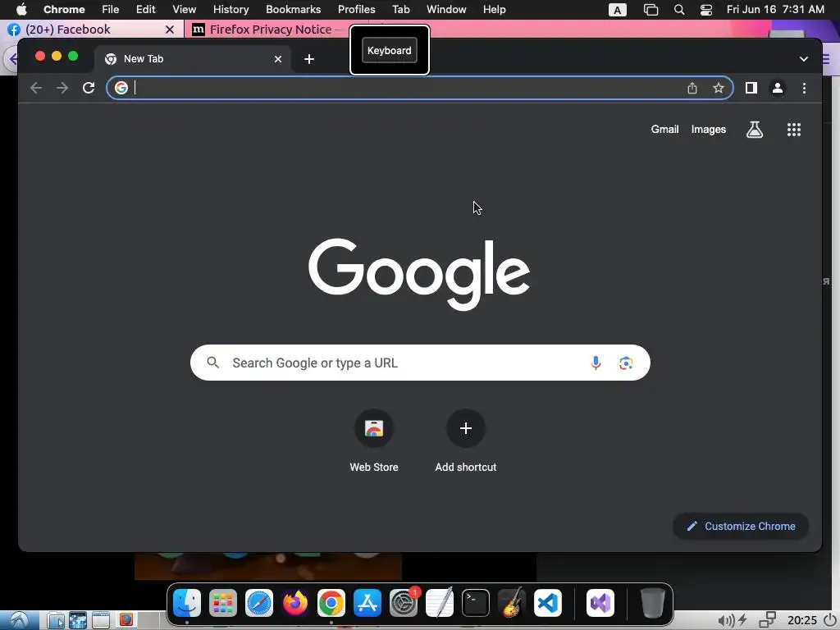The width and height of the screenshot is (840, 630).
Task: Open Finder from the dock
Action: tap(187, 603)
